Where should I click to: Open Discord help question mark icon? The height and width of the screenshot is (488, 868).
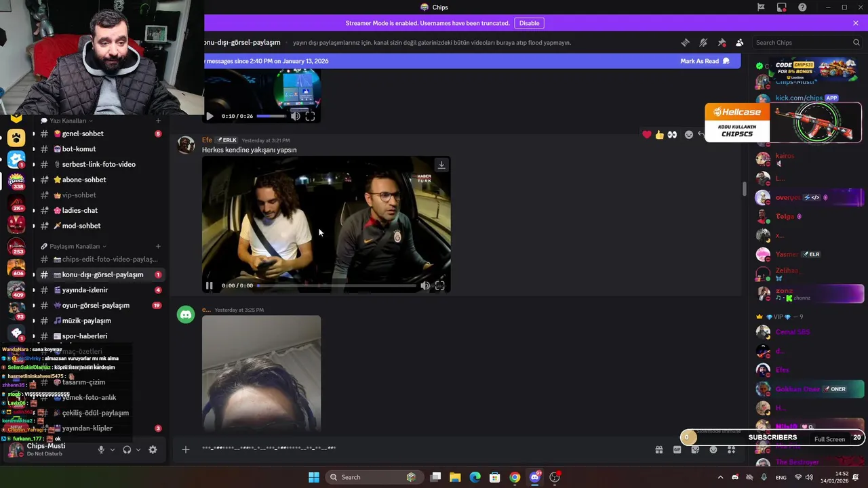pyautogui.click(x=803, y=7)
